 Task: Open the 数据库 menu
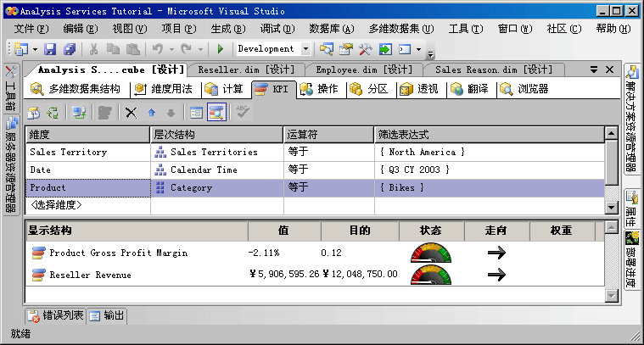click(332, 29)
